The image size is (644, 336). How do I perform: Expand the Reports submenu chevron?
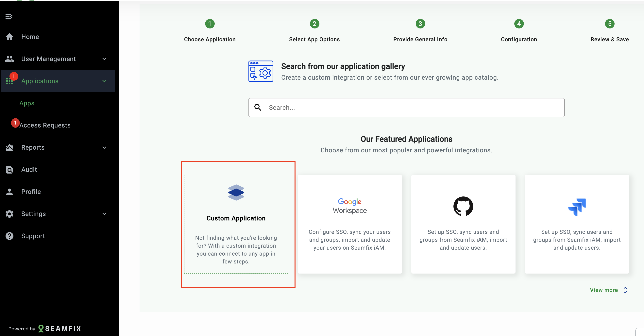105,147
